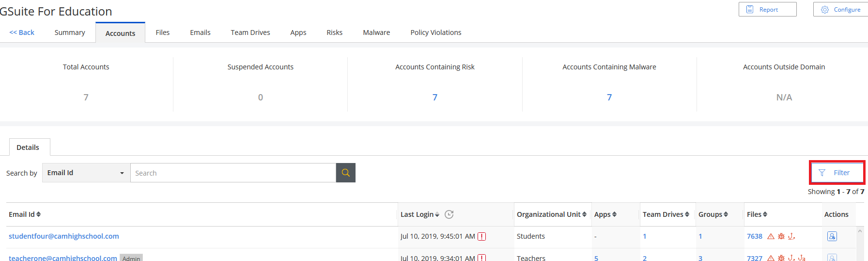This screenshot has width=868, height=261.
Task: Click studentfour's red login alert icon
Action: (x=481, y=237)
